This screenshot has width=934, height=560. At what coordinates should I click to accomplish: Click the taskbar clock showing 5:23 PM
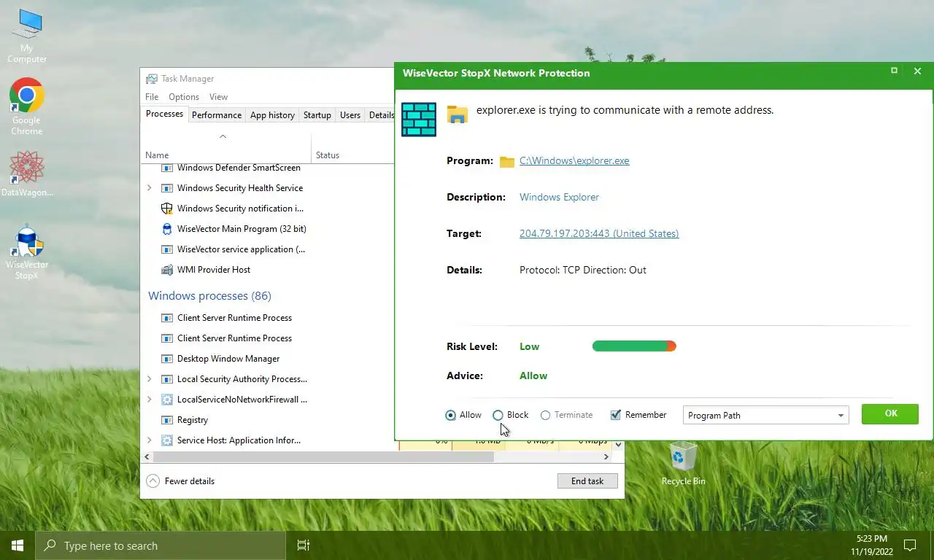(871, 545)
